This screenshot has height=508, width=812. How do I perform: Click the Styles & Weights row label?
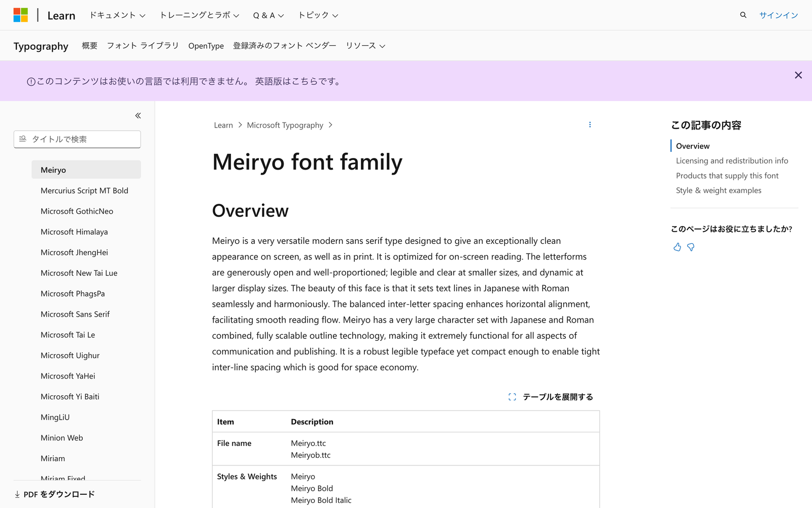click(247, 477)
